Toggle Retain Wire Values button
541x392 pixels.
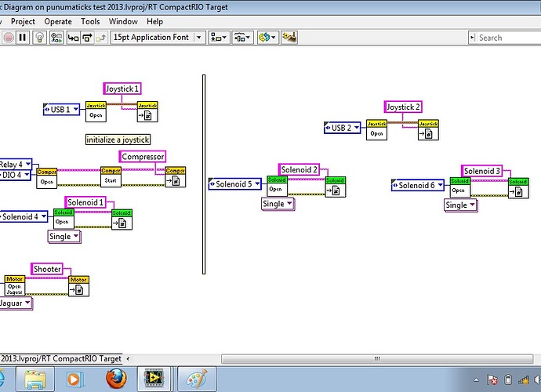pos(56,38)
